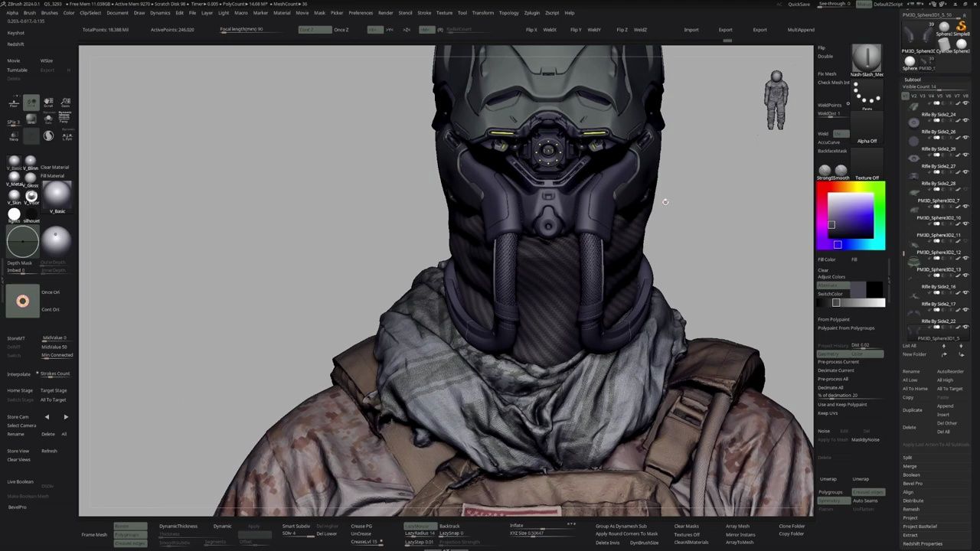
Task: Toggle the Backtrack option
Action: pyautogui.click(x=449, y=526)
